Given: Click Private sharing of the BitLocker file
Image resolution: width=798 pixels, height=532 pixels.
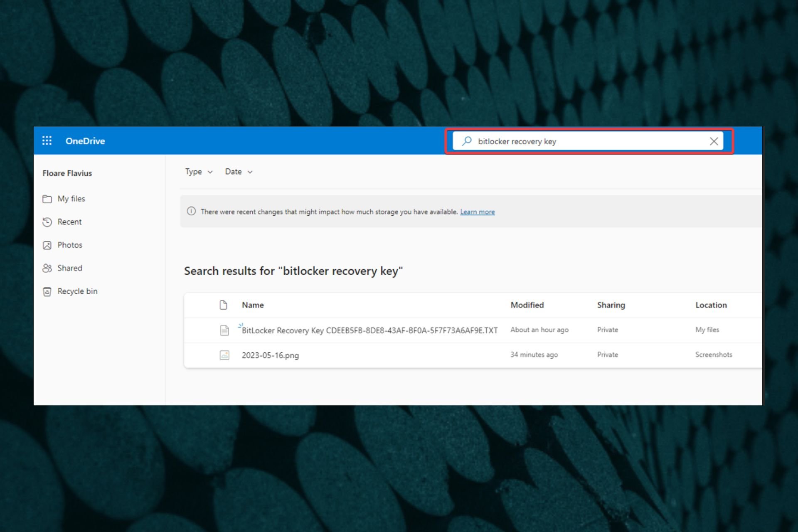Looking at the screenshot, I should tap(608, 330).
